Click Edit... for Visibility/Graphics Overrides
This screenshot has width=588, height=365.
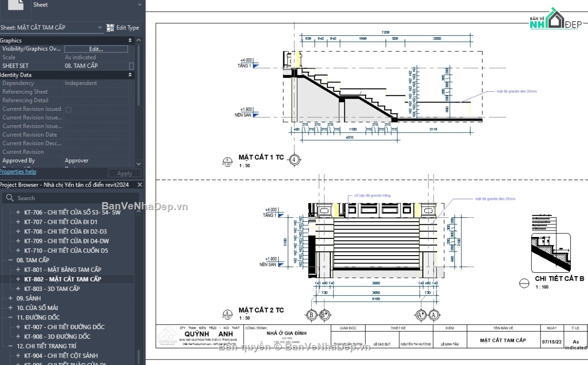(x=96, y=49)
